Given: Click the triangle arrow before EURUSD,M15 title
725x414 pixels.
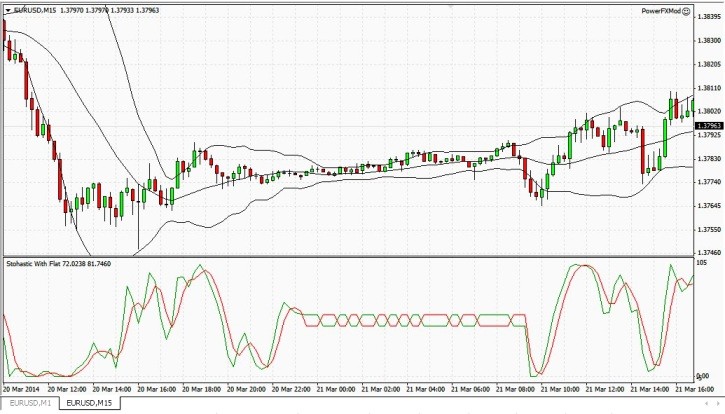Looking at the screenshot, I should 8,10.
